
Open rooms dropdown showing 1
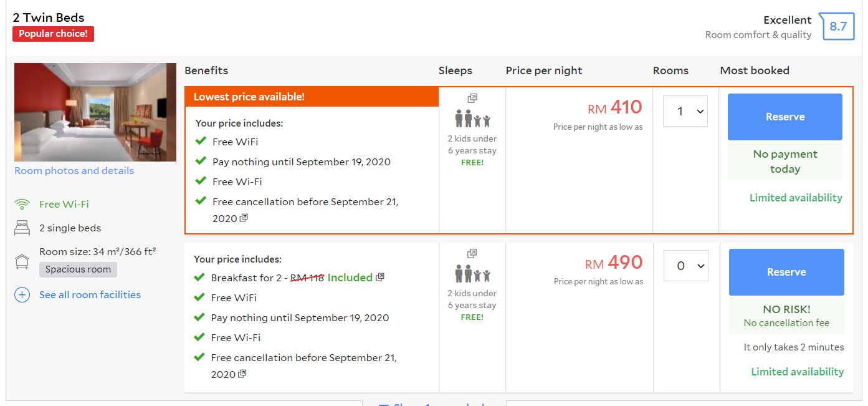tap(685, 111)
